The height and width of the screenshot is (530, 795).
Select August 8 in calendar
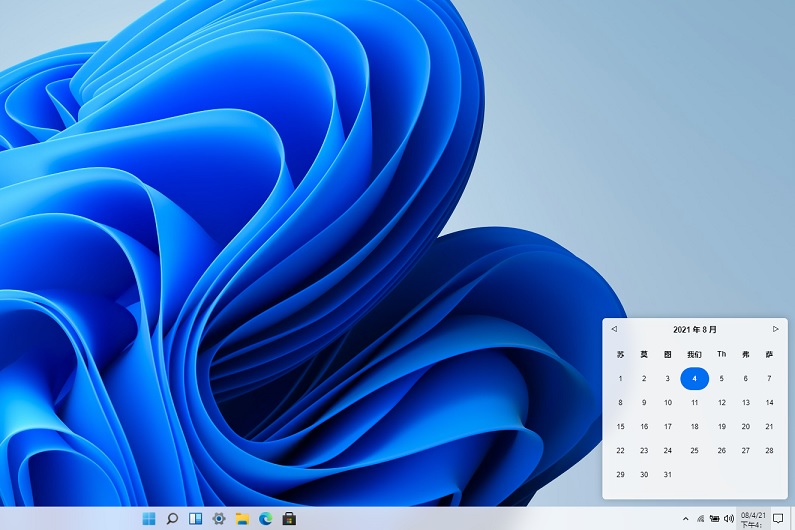(620, 402)
